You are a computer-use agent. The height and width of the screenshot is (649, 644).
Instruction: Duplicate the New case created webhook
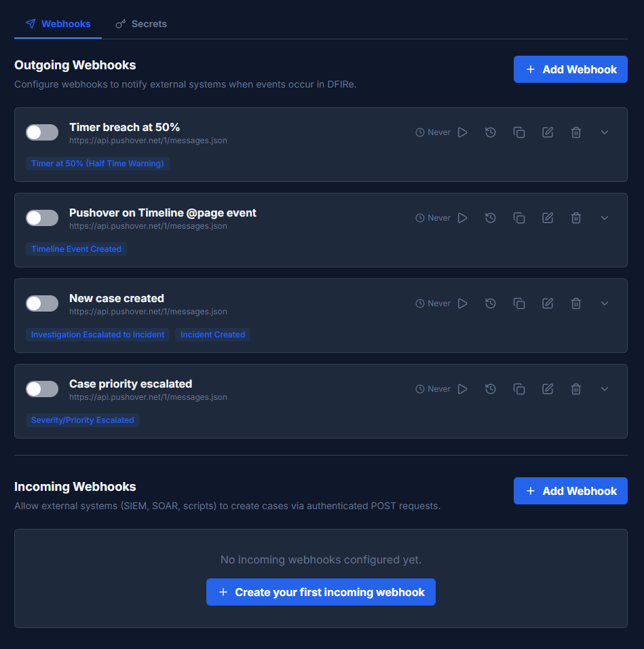(x=519, y=303)
